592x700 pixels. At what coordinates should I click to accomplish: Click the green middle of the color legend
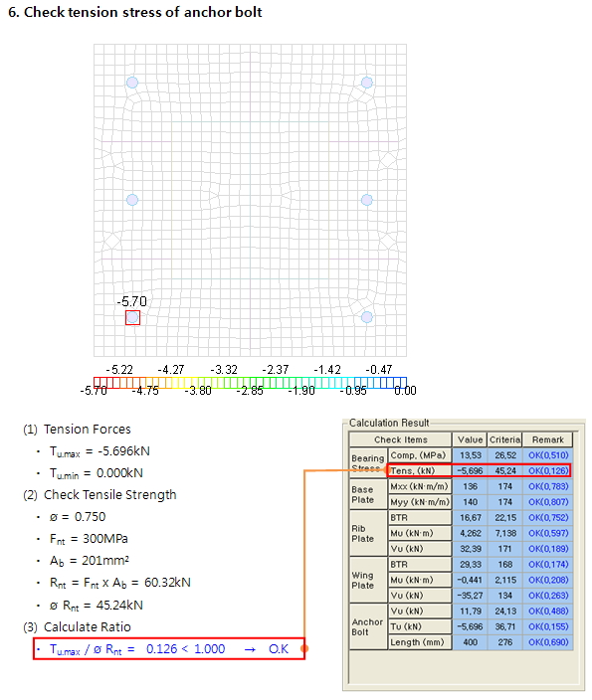[x=250, y=383]
